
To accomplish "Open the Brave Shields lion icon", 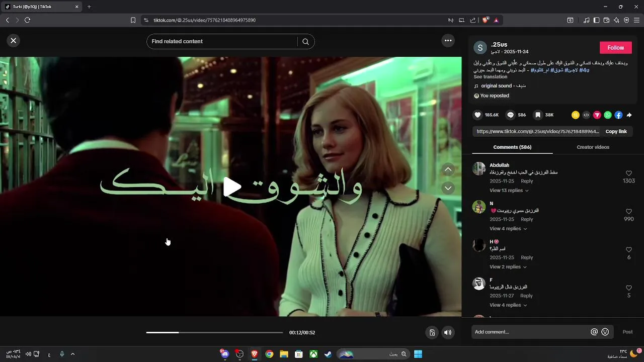I will click(485, 20).
